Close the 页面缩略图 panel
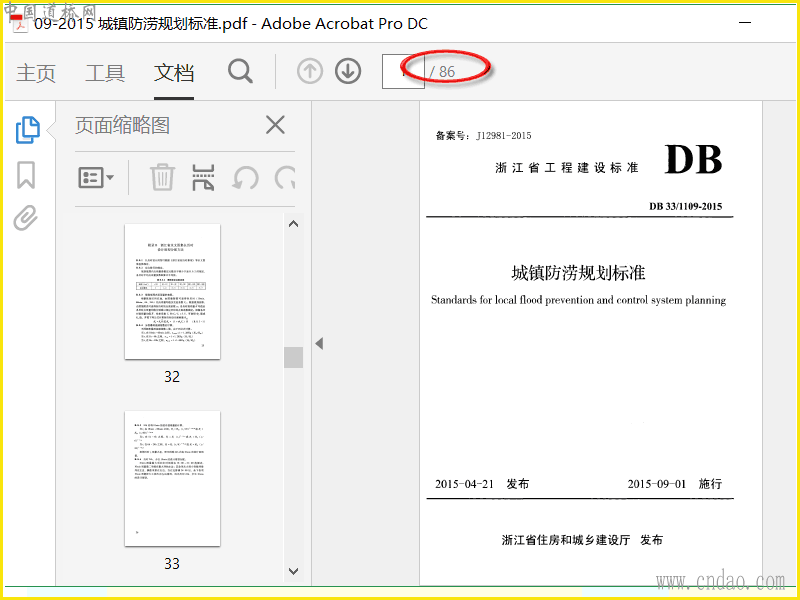Viewport: 800px width, 600px height. pos(276,125)
